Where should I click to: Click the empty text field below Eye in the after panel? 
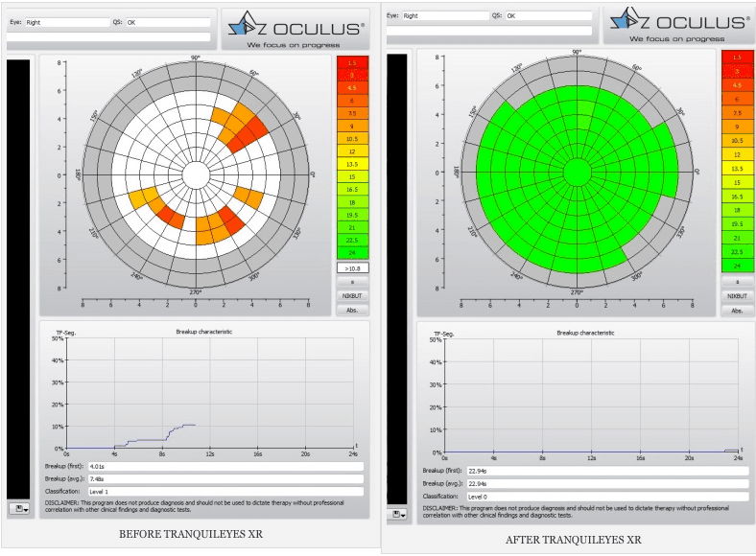pyautogui.click(x=489, y=31)
